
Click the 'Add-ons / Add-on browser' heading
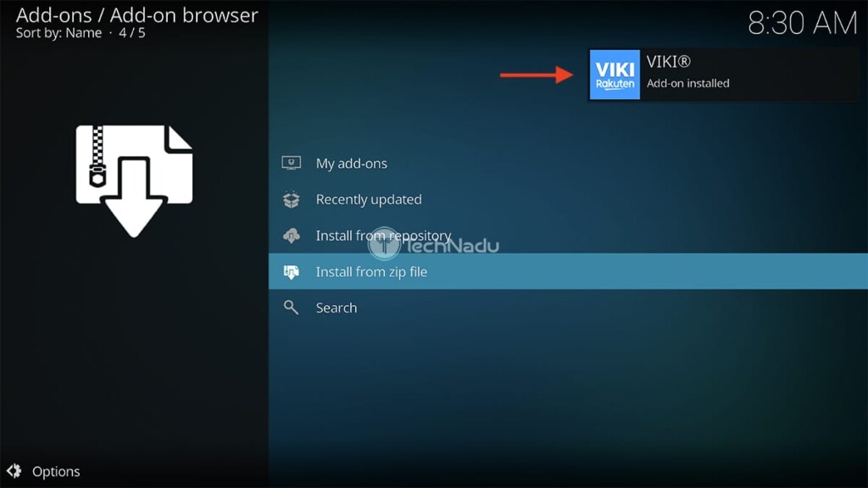[x=136, y=15]
